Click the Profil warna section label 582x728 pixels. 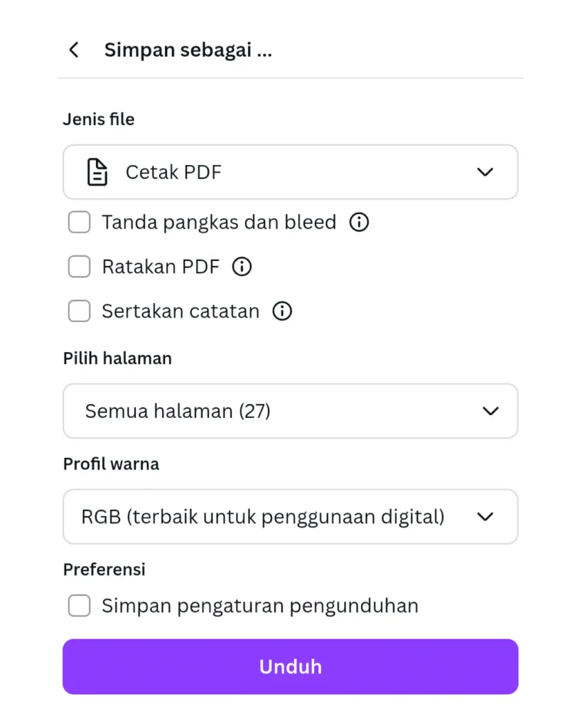click(x=111, y=464)
